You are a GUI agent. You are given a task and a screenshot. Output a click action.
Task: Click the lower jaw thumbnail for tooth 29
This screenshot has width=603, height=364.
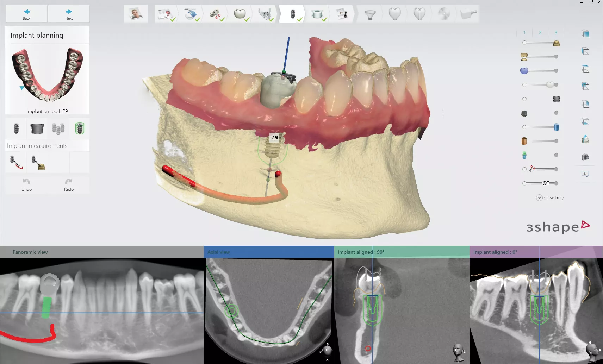coord(47,76)
